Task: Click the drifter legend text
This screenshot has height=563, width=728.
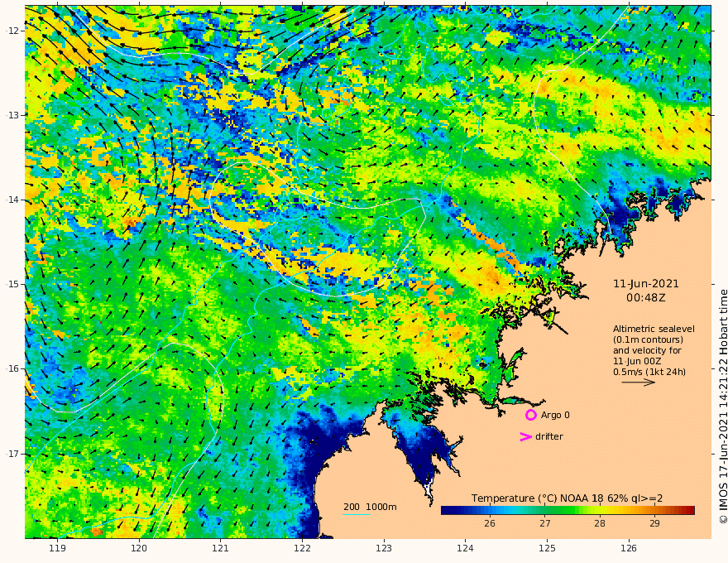Action: (548, 436)
